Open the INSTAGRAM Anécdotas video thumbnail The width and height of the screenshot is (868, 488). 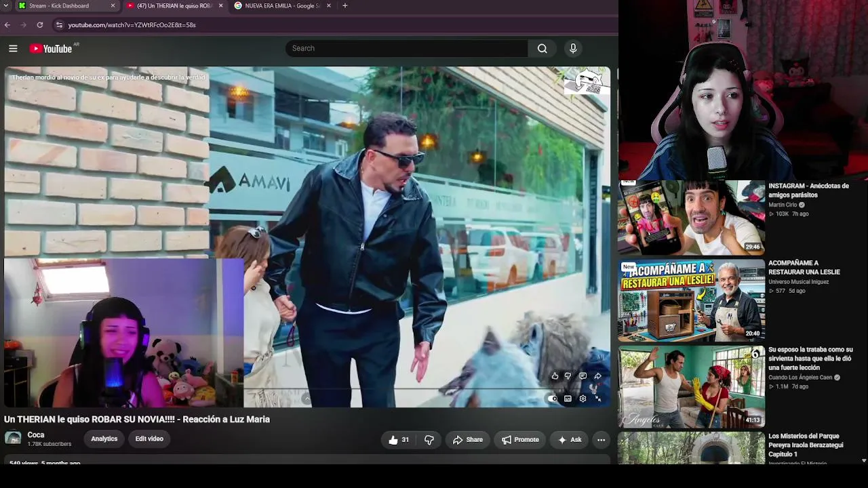692,216
